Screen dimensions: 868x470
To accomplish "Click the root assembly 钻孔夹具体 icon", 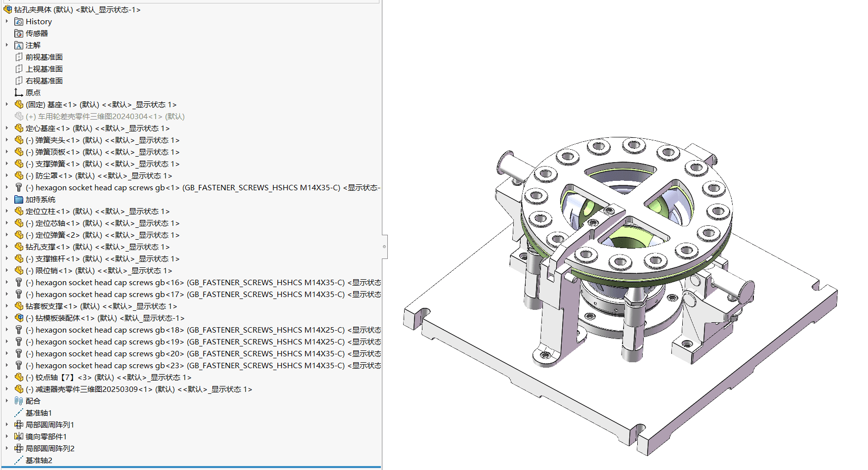I will pos(7,10).
